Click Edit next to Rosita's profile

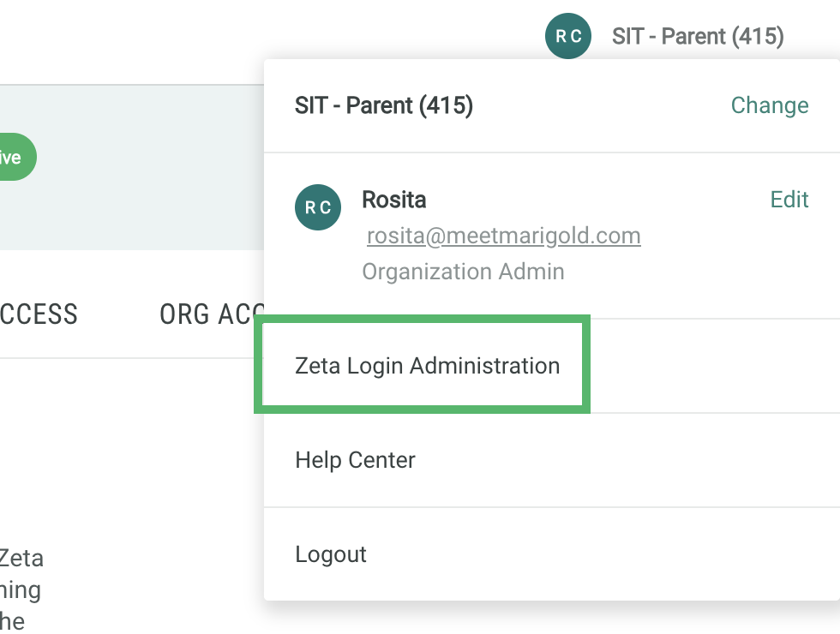pos(789,200)
